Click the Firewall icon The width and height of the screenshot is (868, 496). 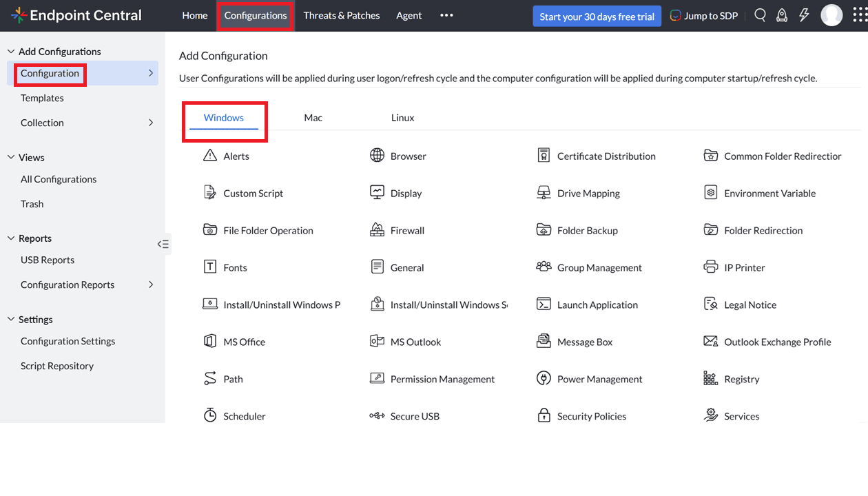pos(377,230)
